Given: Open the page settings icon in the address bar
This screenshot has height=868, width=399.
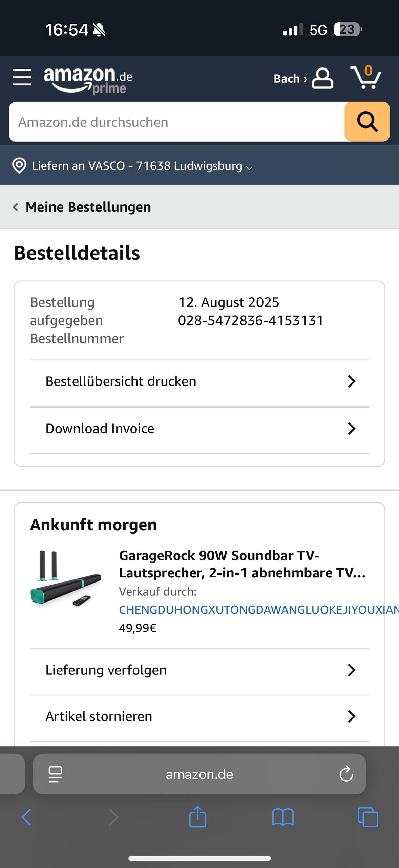Looking at the screenshot, I should pos(56,774).
